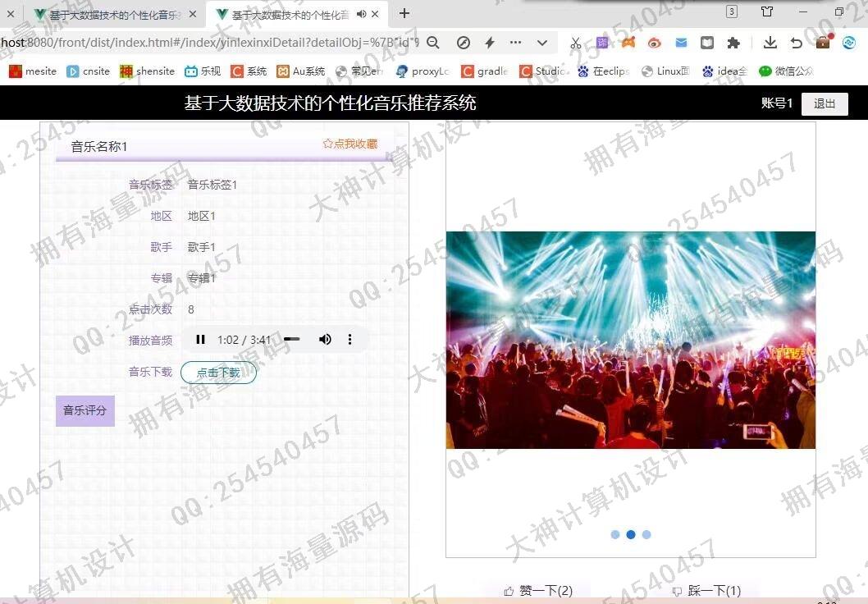Open 账号1 account link

tap(777, 103)
